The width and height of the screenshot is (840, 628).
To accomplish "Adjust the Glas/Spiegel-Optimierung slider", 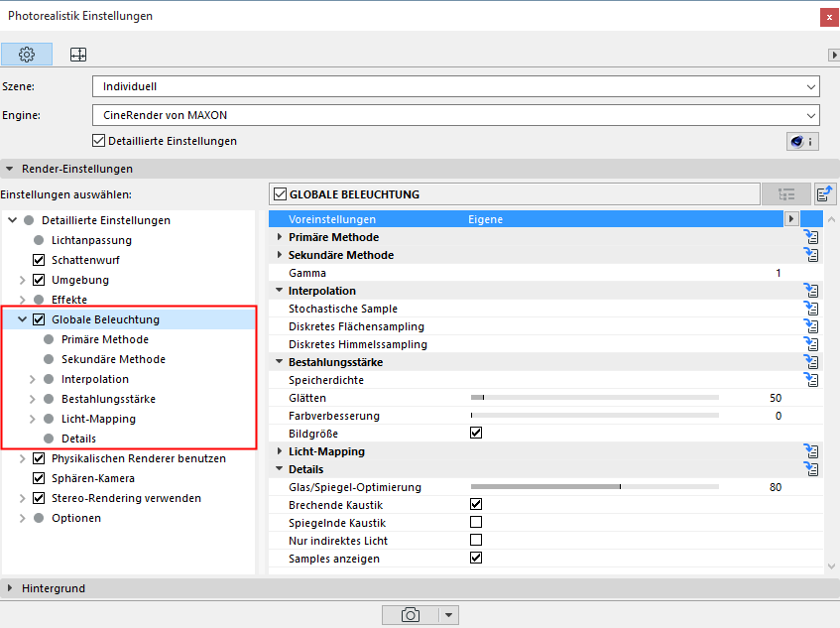I will click(x=595, y=486).
